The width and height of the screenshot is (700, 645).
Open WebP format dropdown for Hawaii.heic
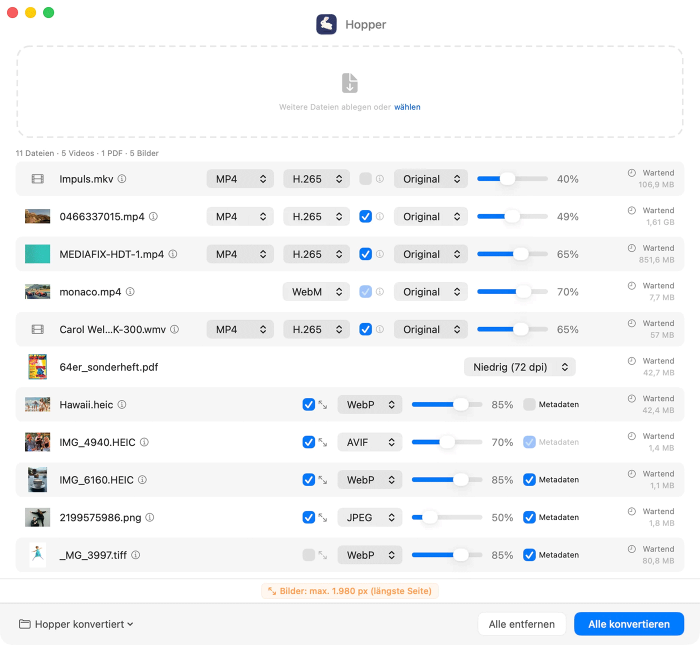(x=370, y=404)
